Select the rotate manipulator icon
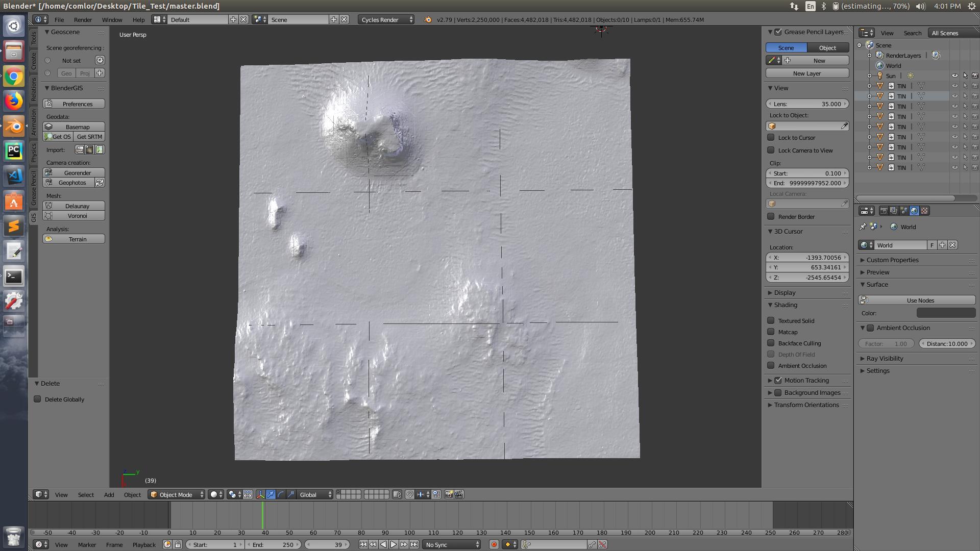Screen dimensions: 980x551 pyautogui.click(x=281, y=494)
